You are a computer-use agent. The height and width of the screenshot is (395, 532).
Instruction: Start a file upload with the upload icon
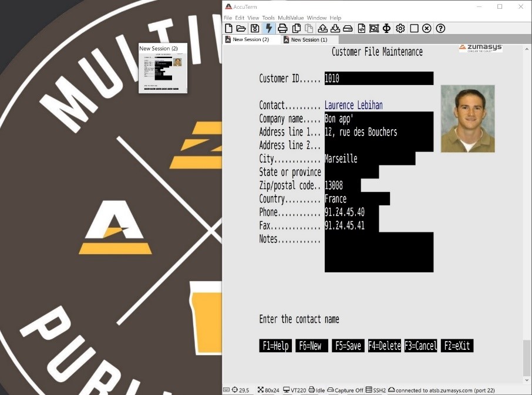coord(322,29)
